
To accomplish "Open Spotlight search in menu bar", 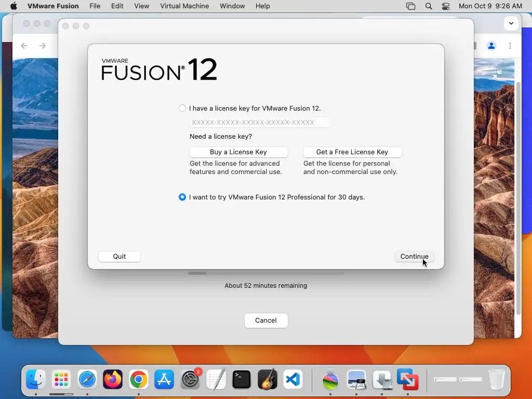I will tap(429, 6).
